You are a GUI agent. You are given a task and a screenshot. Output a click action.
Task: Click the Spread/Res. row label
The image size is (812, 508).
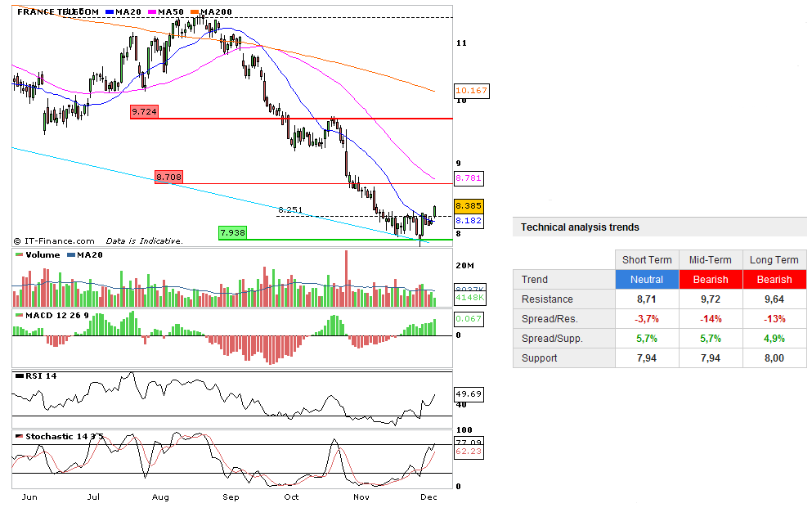(x=550, y=319)
